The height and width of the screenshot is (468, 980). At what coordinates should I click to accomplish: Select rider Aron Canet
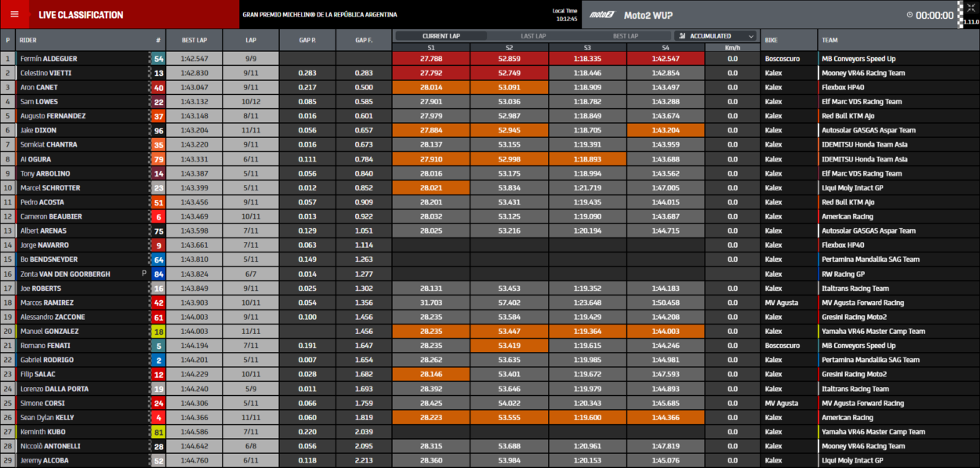tap(38, 87)
